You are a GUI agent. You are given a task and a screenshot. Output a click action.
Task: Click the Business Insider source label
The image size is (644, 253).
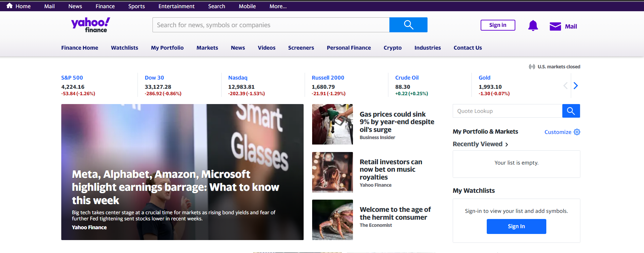point(377,137)
